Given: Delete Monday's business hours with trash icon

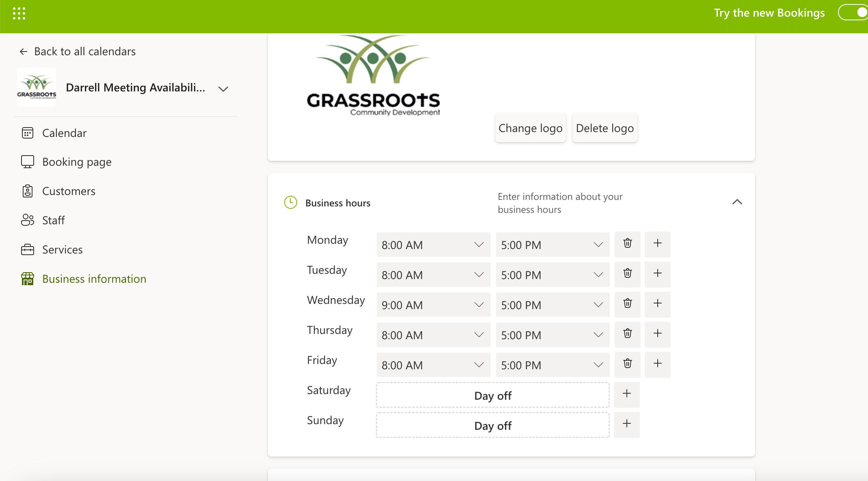Looking at the screenshot, I should 627,244.
